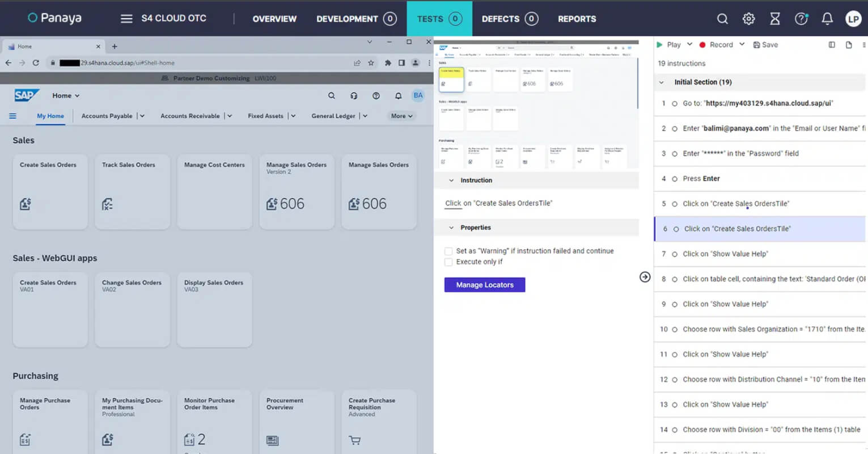Toggle the circle on step 1 Go to

pyautogui.click(x=675, y=104)
